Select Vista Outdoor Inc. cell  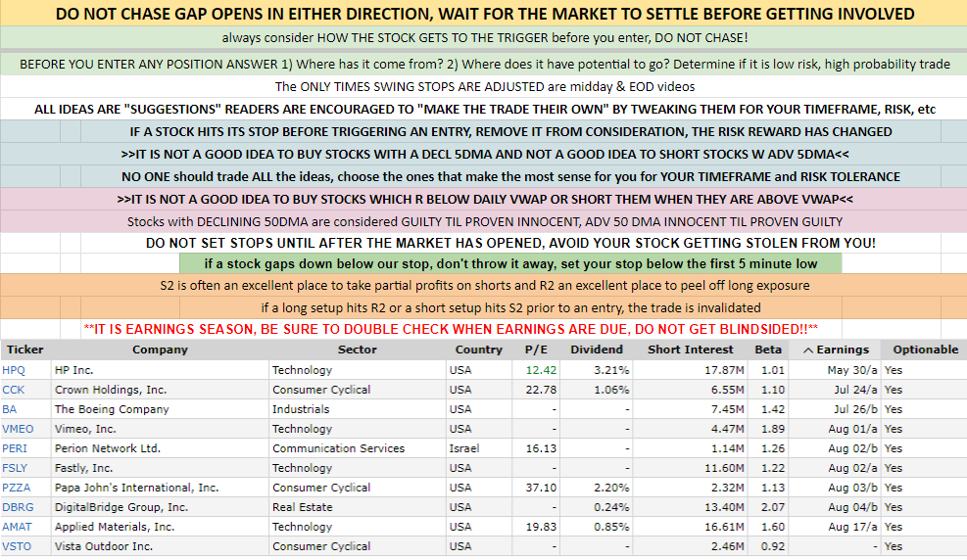[x=161, y=546]
